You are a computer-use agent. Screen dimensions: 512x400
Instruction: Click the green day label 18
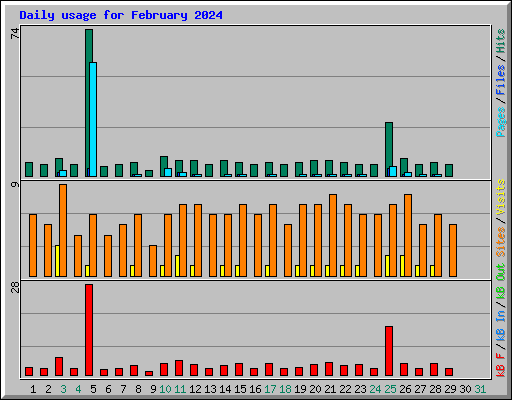coord(285,389)
